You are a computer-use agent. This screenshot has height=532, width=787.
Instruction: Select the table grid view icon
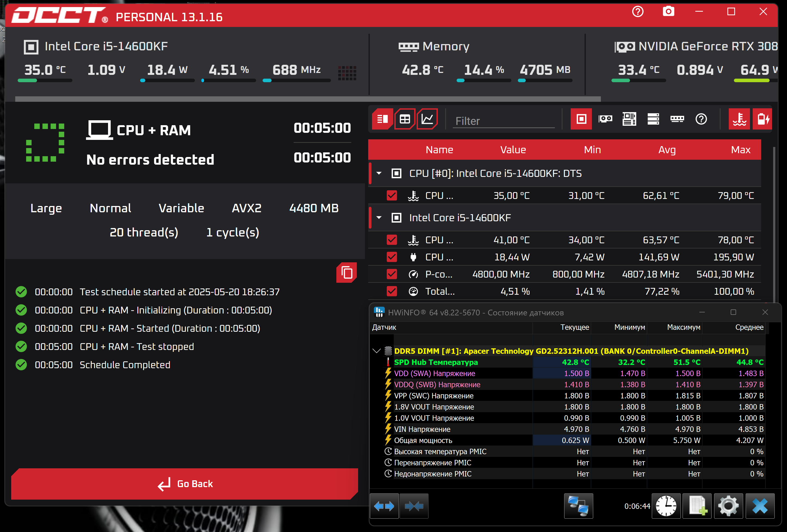tap(405, 119)
